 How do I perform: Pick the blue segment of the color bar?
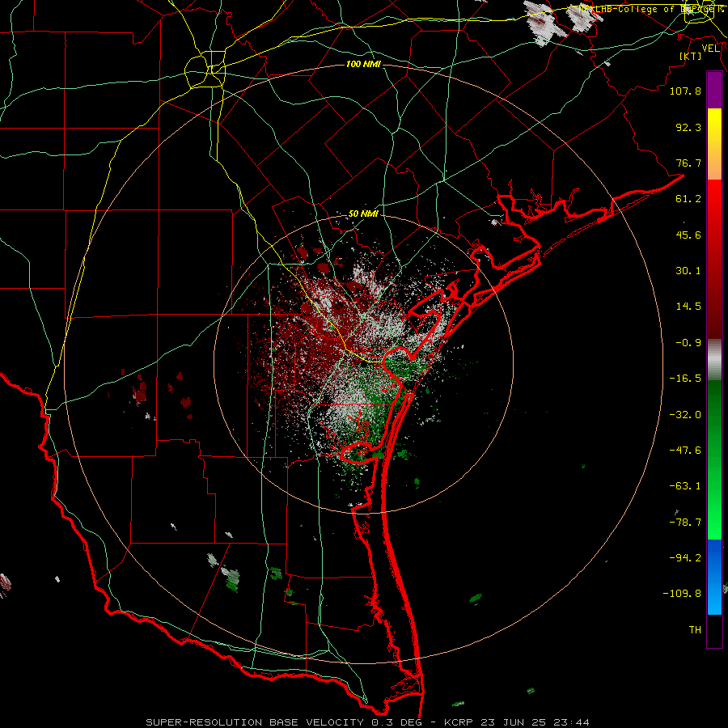tap(714, 577)
